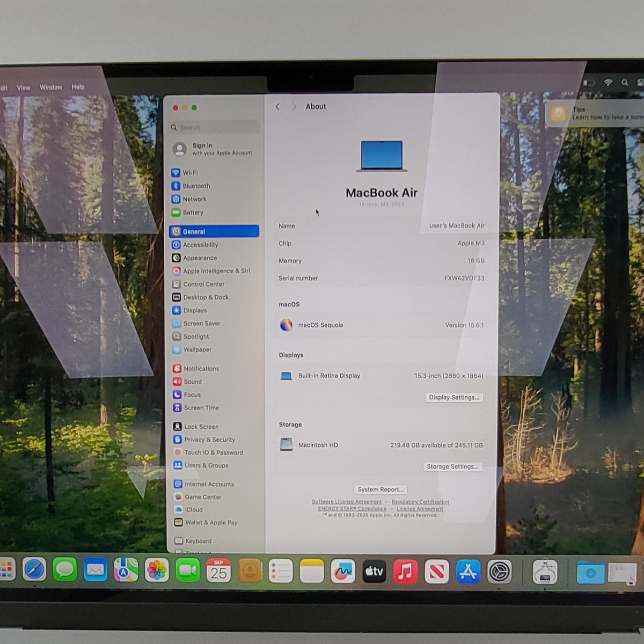Click the Storage Settings button
Viewport: 644px width, 644px height.
[452, 467]
